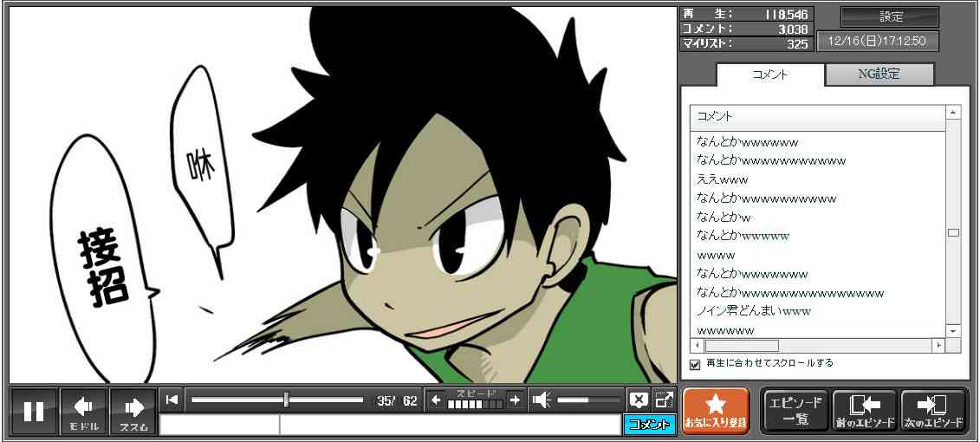Decrease speed with the left arrow
Image resolution: width=980 pixels, height=442 pixels.
point(436,400)
